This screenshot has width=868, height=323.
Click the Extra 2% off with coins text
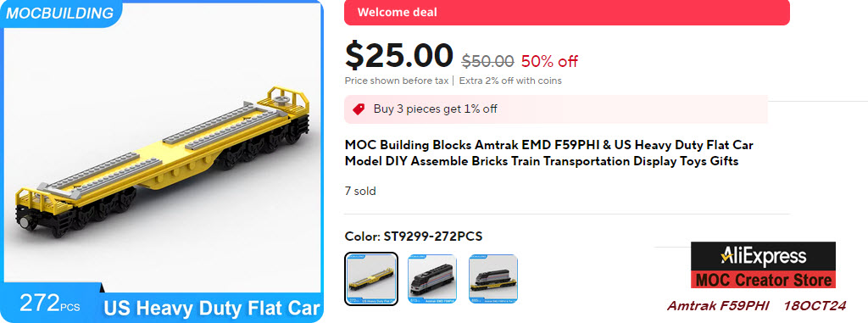[x=509, y=81]
